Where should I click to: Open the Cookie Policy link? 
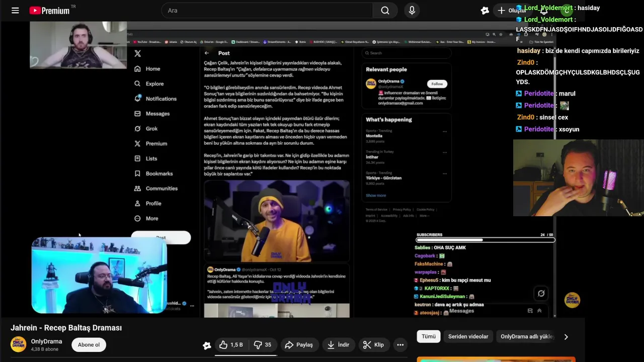425,210
